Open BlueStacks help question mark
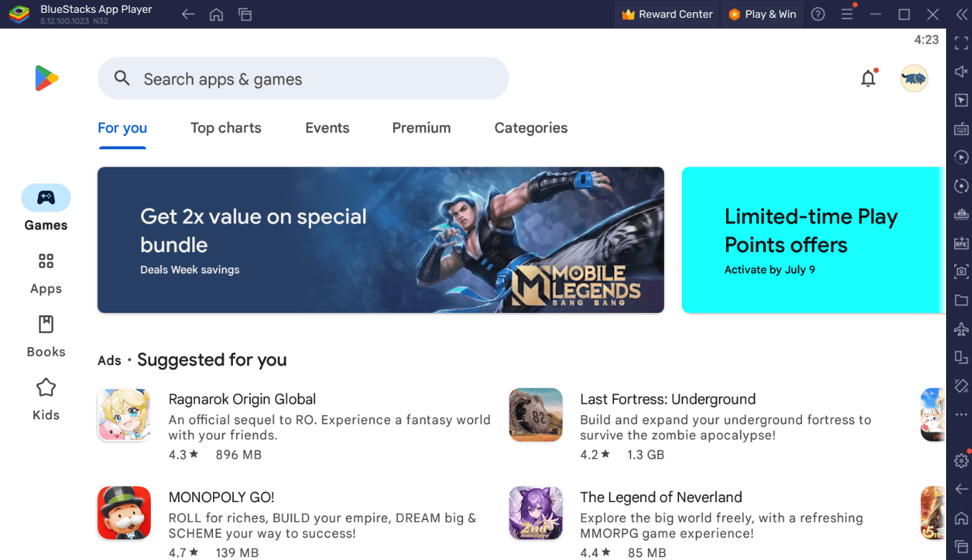The image size is (972, 560). tap(818, 14)
